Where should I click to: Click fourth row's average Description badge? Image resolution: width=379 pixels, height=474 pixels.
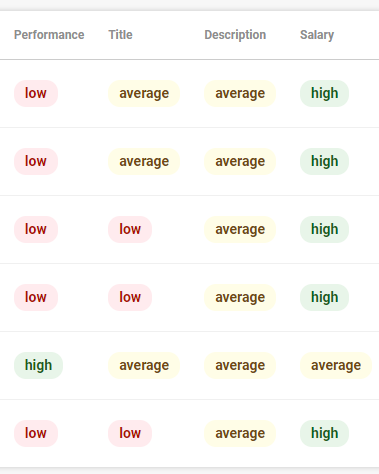tap(240, 297)
